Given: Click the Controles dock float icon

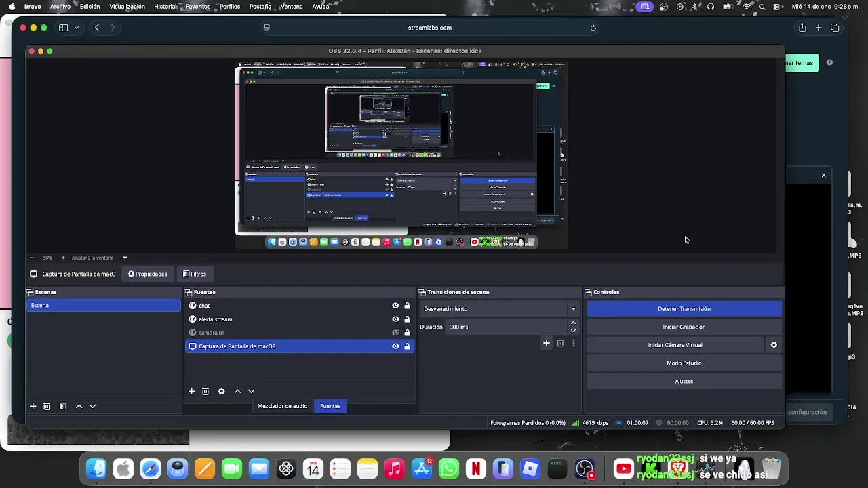Looking at the screenshot, I should 589,292.
